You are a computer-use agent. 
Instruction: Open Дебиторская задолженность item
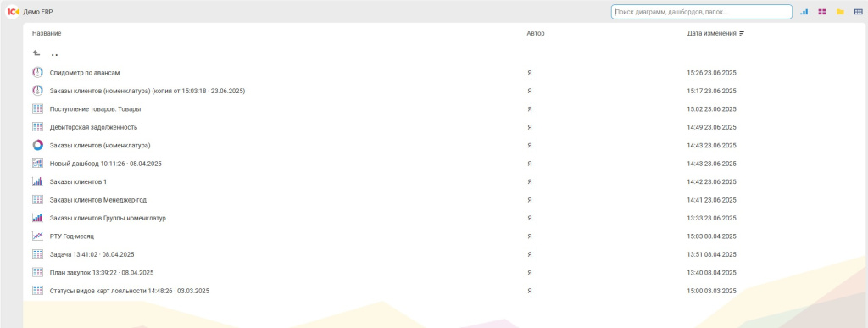point(93,127)
